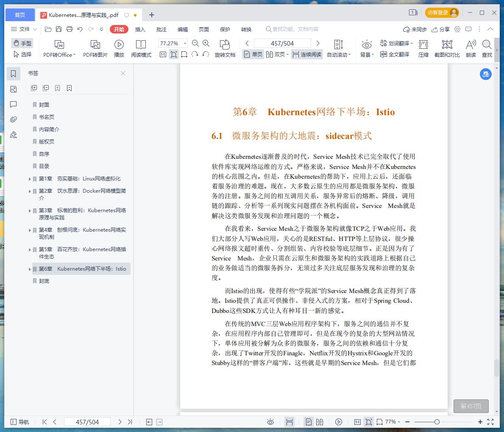Collapse all bookmarks icon in 书签 panel
The image size is (504, 432).
point(46,88)
